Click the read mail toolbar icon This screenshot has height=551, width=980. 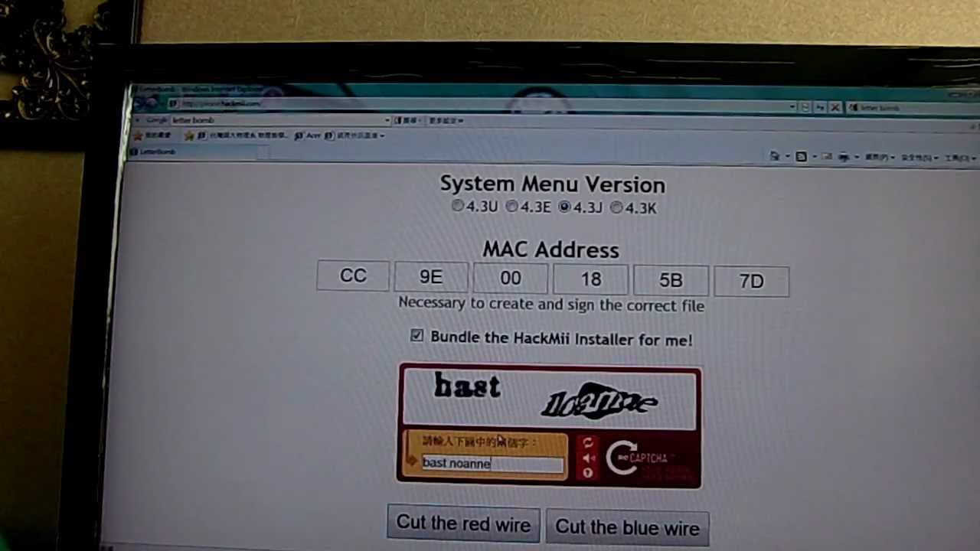(x=827, y=157)
